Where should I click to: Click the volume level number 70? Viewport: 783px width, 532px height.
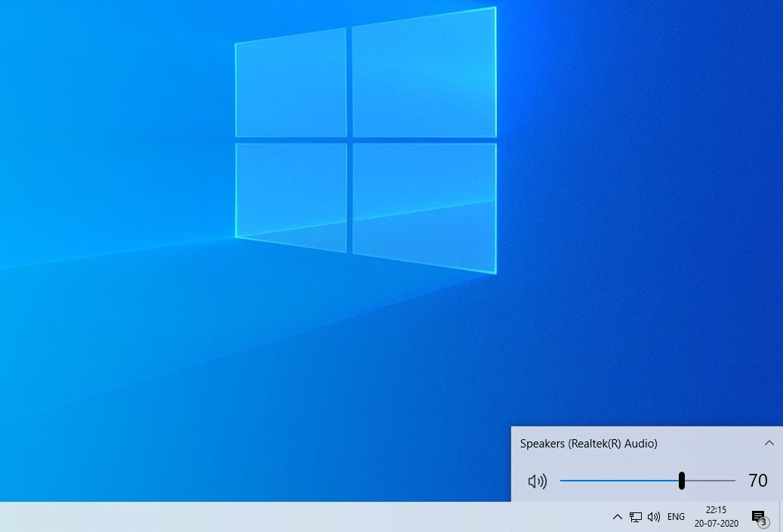pos(757,481)
